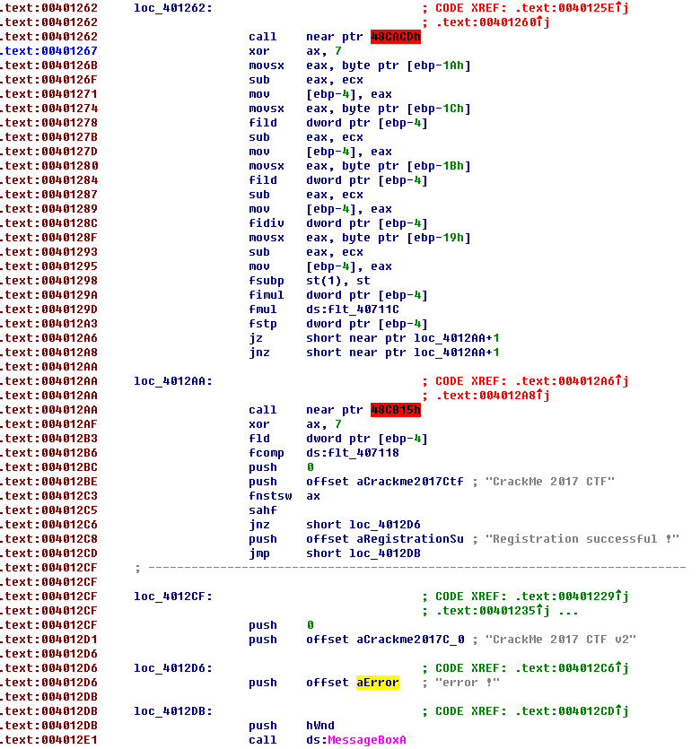Click the "error !" string comment
This screenshot has width=700, height=749.
coord(468,683)
